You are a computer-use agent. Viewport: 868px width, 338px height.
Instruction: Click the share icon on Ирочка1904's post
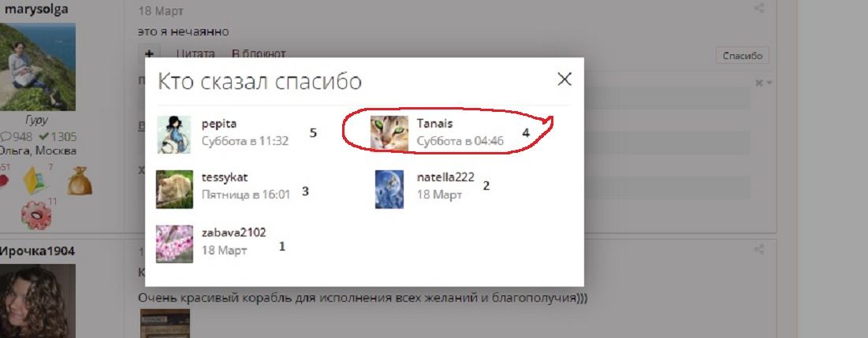tap(759, 250)
